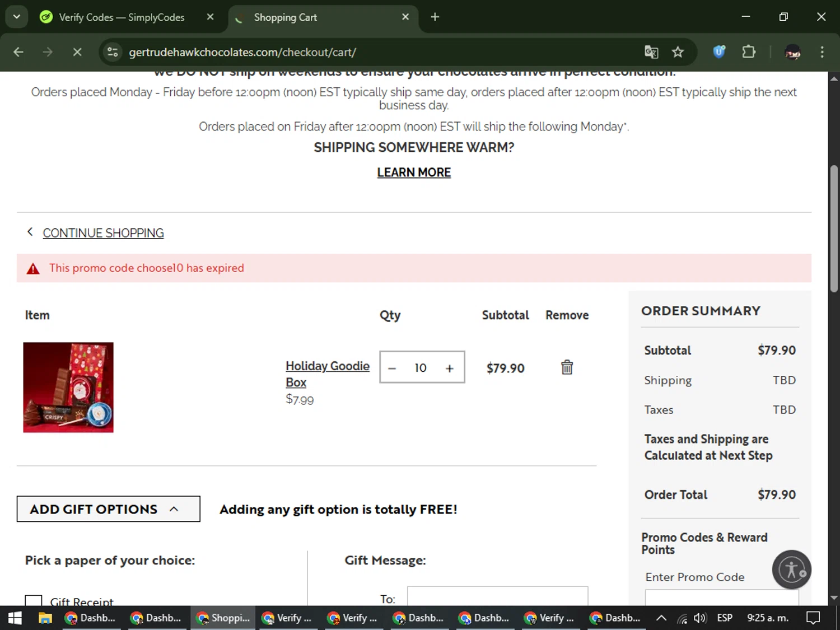Open the Chrome profile avatar
The width and height of the screenshot is (840, 630).
[x=792, y=52]
